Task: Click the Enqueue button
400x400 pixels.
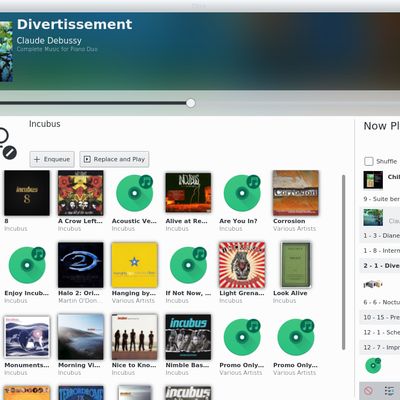Action: [x=52, y=159]
